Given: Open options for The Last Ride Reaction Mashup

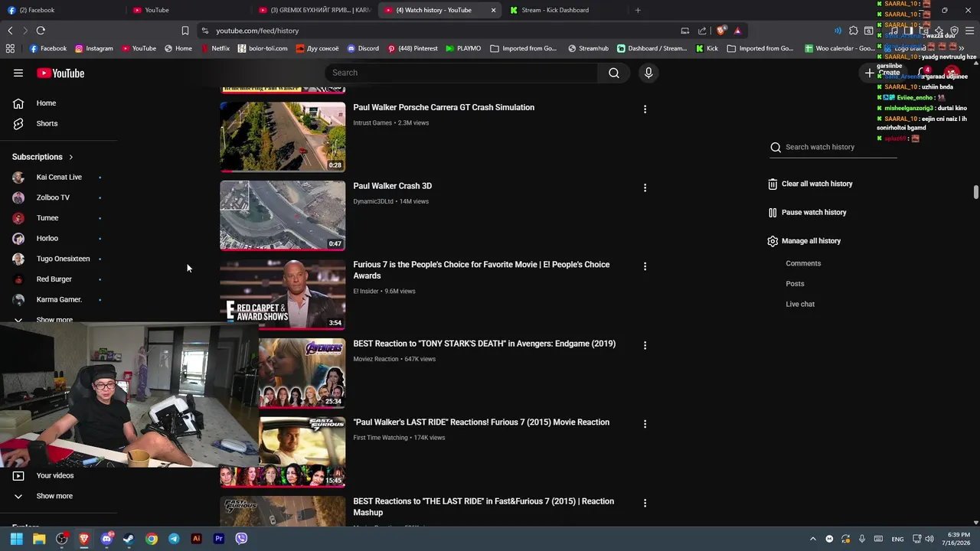Looking at the screenshot, I should (645, 503).
